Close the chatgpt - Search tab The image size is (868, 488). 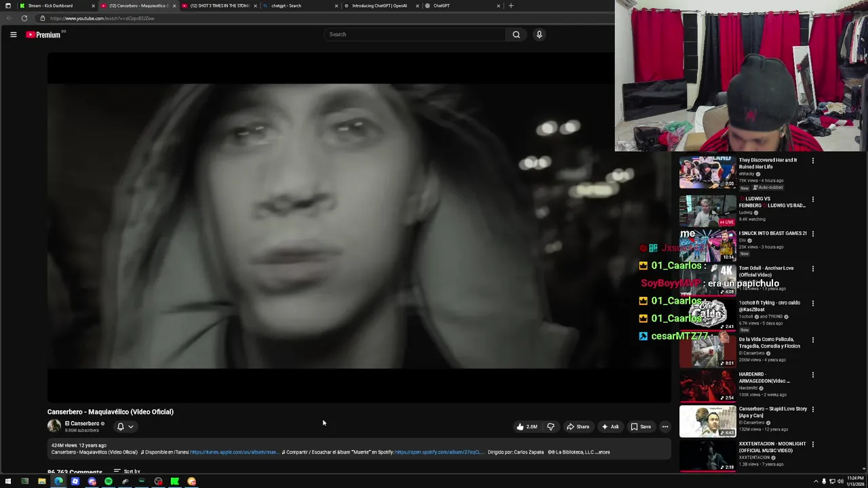(x=337, y=5)
